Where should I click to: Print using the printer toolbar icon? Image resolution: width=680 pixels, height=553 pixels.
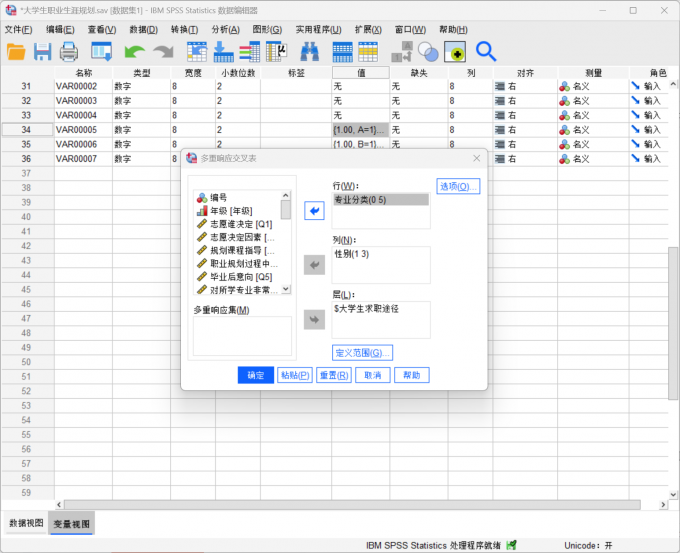69,52
